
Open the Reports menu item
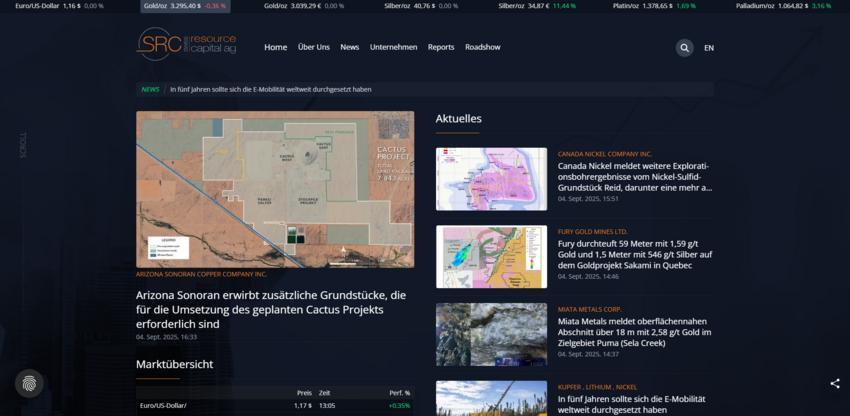[x=441, y=47]
